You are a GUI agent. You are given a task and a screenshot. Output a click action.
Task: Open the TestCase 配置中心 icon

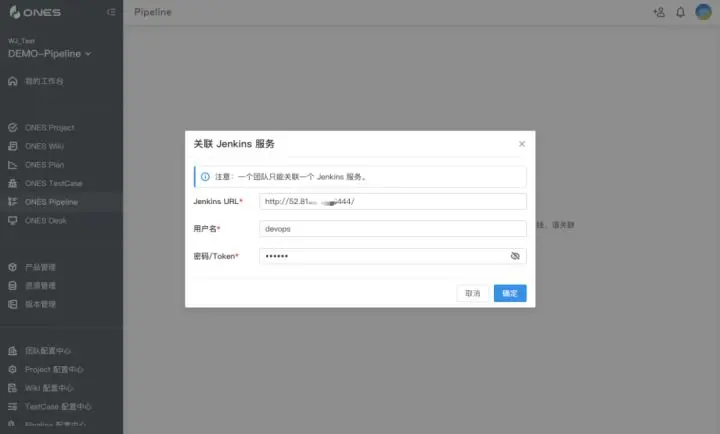coord(12,406)
